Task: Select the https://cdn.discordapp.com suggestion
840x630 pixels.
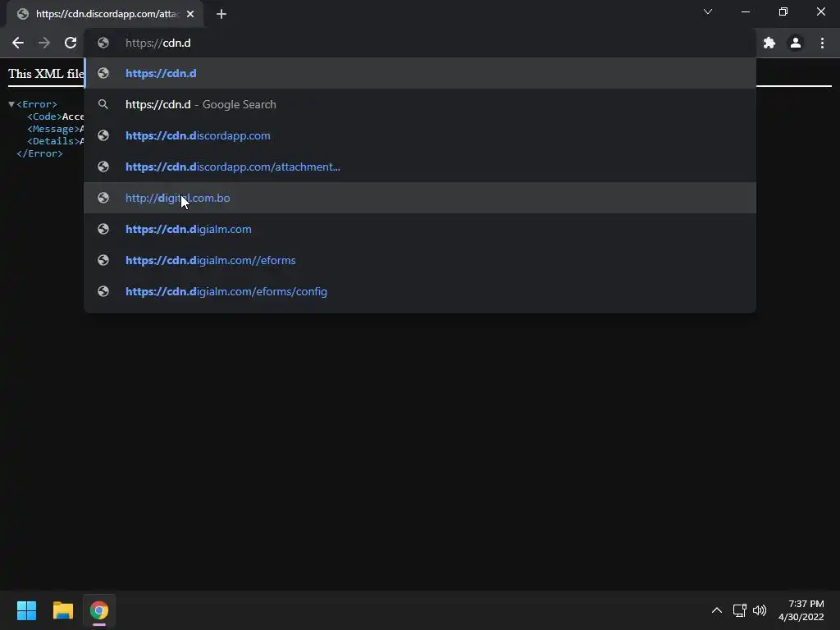Action: point(420,135)
